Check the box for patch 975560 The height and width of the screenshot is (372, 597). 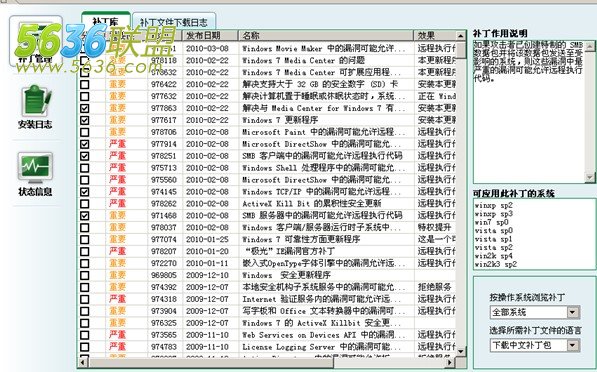pyautogui.click(x=85, y=180)
